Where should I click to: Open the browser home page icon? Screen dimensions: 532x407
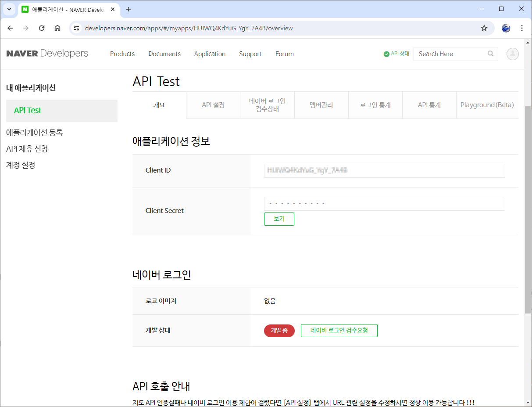(57, 28)
